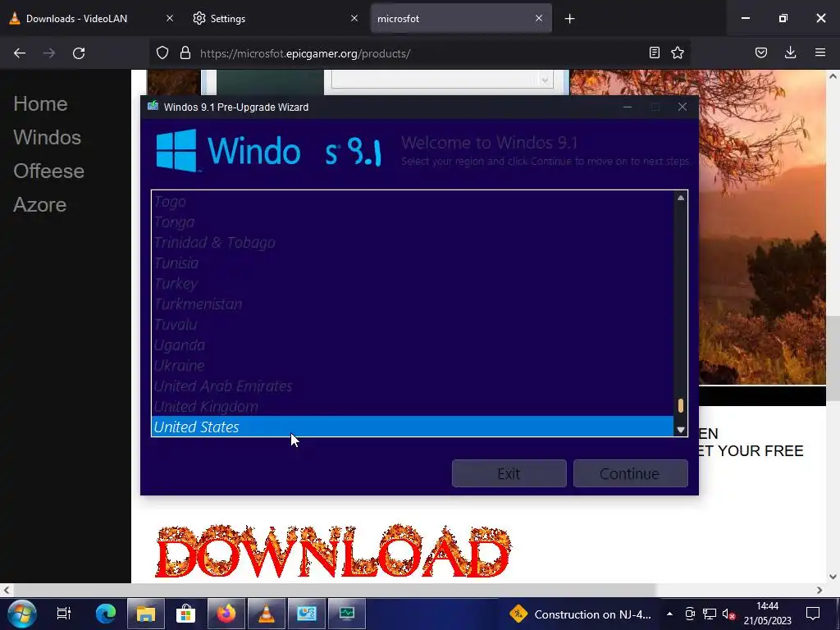The width and height of the screenshot is (840, 630).
Task: Click the flaming DOWNLOAD banner
Action: point(333,551)
